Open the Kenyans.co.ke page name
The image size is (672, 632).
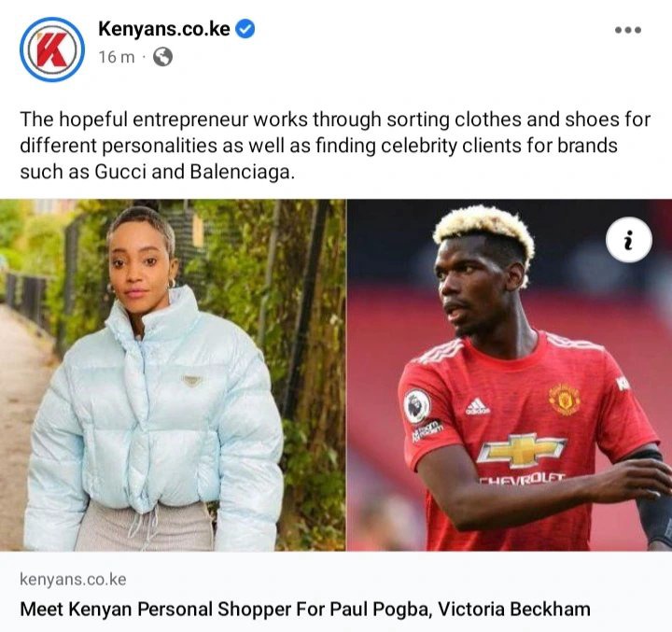tap(164, 29)
